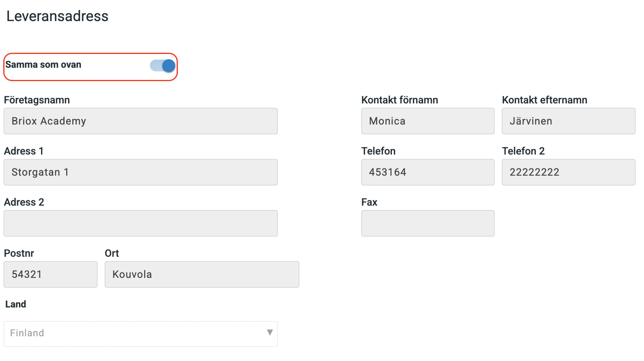Screen dimensions: 644x361
Task: Select the Adress 1 field with Storgatan 1
Action: coord(140,172)
